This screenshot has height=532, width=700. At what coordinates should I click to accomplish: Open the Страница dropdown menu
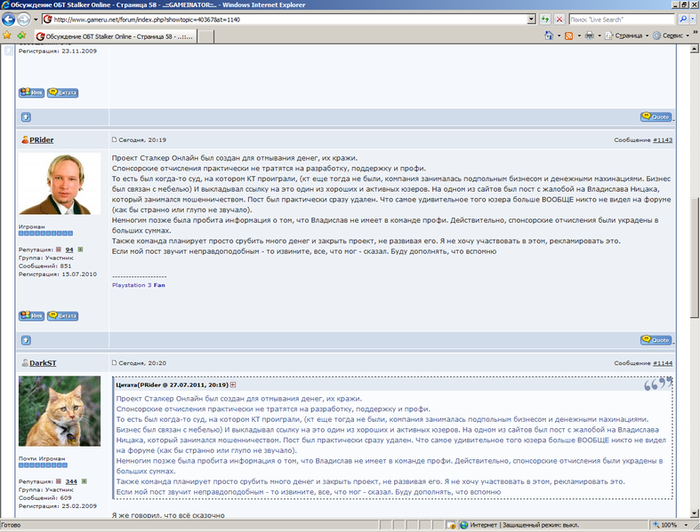(627, 36)
